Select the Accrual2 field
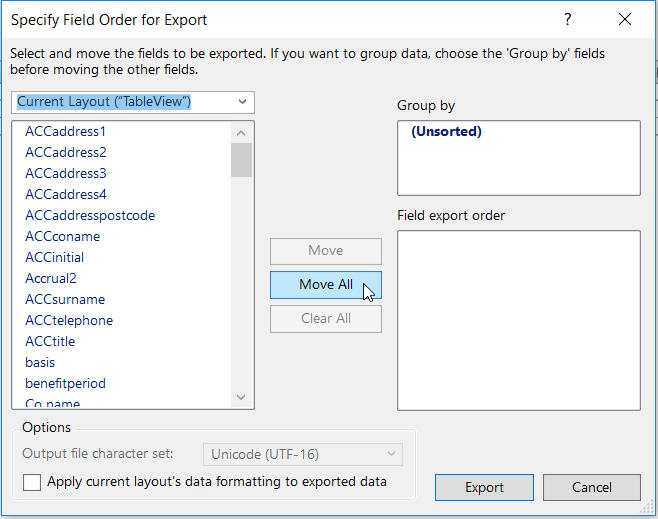The image size is (658, 519). click(x=51, y=278)
